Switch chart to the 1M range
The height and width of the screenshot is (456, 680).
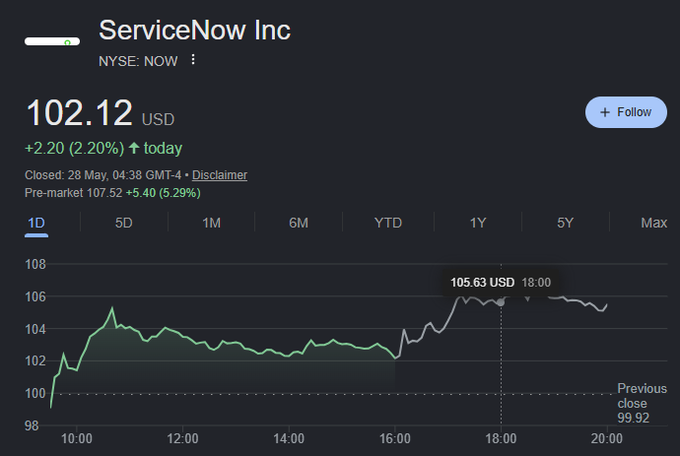pyautogui.click(x=211, y=223)
